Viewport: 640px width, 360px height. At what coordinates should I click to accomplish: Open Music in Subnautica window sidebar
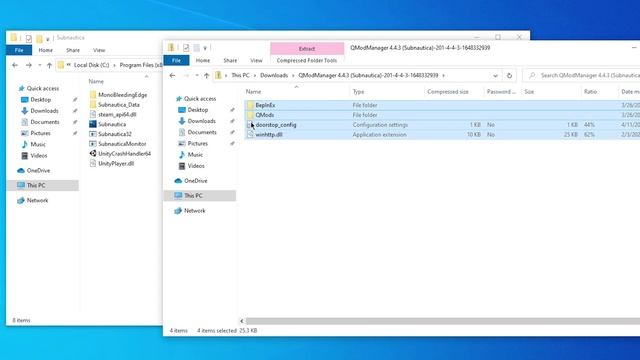coord(38,144)
